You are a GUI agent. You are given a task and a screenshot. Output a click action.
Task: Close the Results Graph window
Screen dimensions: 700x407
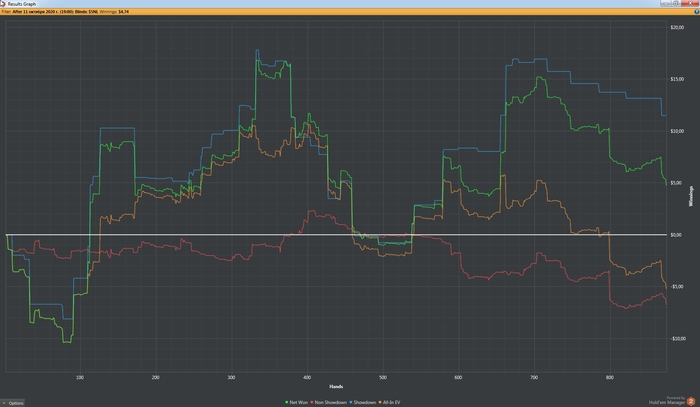[689, 3]
